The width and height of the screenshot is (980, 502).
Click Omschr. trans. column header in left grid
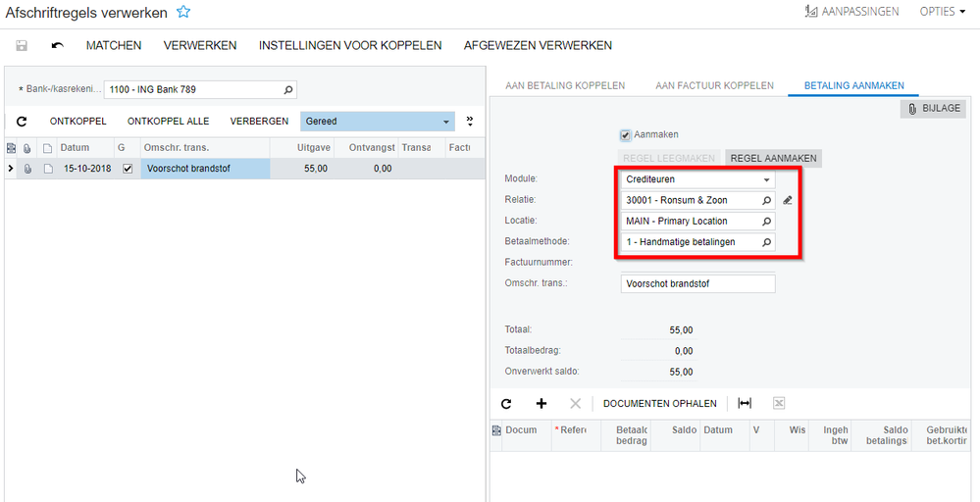click(205, 148)
